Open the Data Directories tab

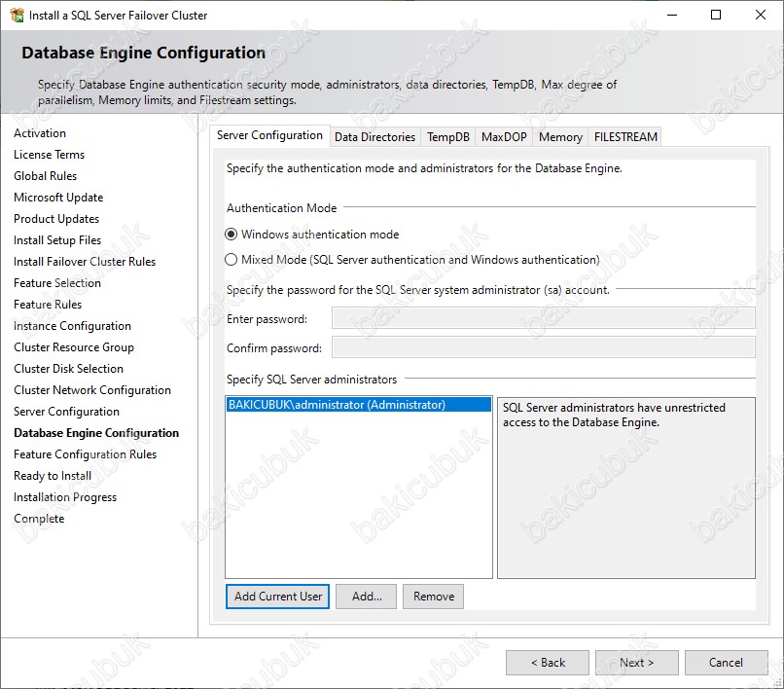(374, 137)
